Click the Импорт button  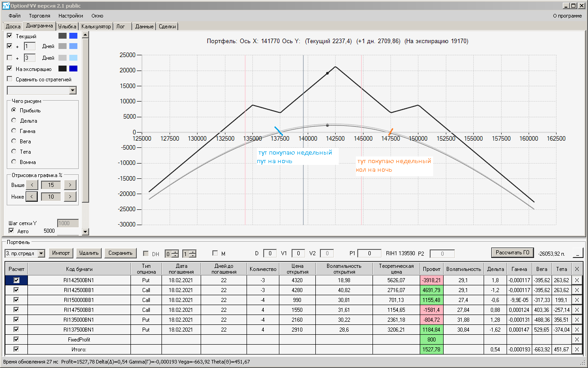point(61,253)
